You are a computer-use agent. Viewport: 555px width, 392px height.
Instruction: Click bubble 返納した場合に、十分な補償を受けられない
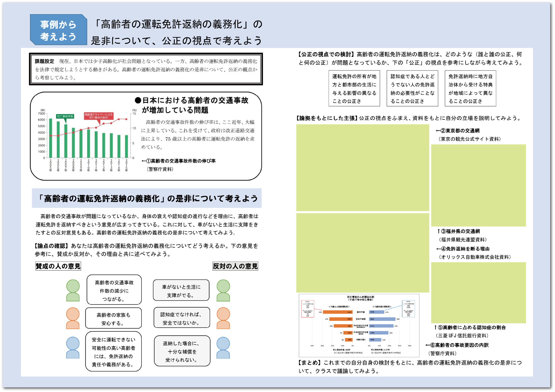tap(182, 351)
